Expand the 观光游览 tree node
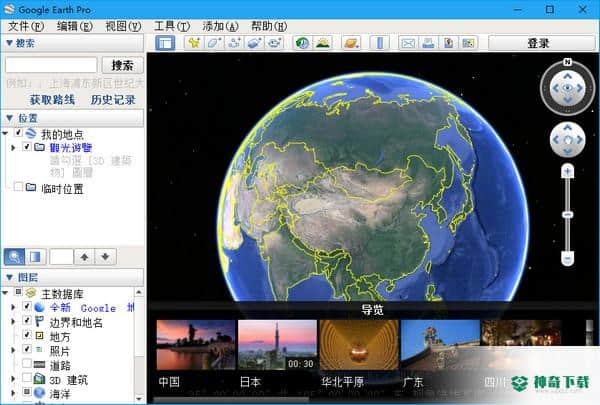 (x=13, y=147)
